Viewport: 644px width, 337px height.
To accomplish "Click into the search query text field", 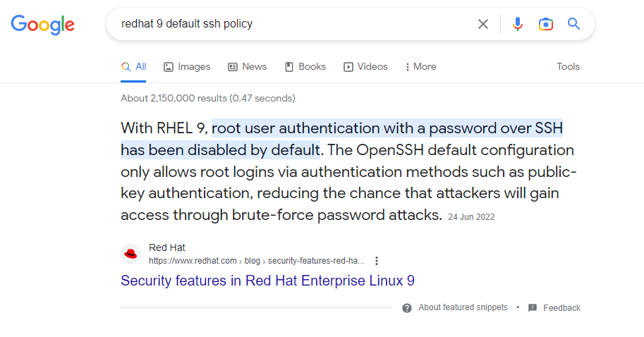I will pyautogui.click(x=296, y=24).
